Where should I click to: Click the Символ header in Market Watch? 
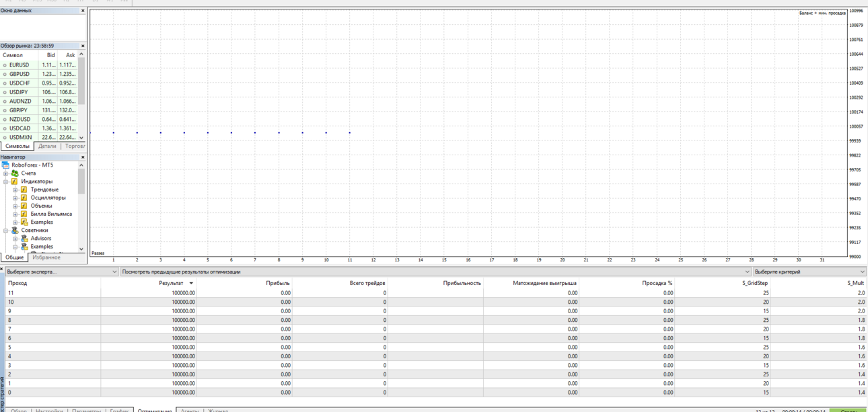tap(20, 55)
